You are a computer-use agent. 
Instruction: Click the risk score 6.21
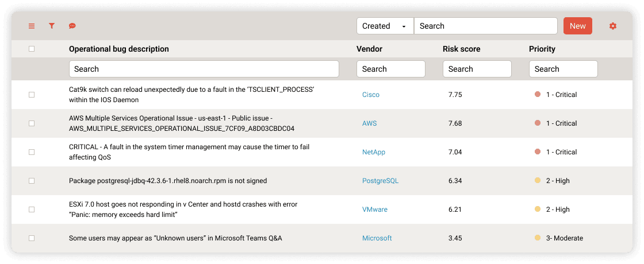pyautogui.click(x=455, y=209)
